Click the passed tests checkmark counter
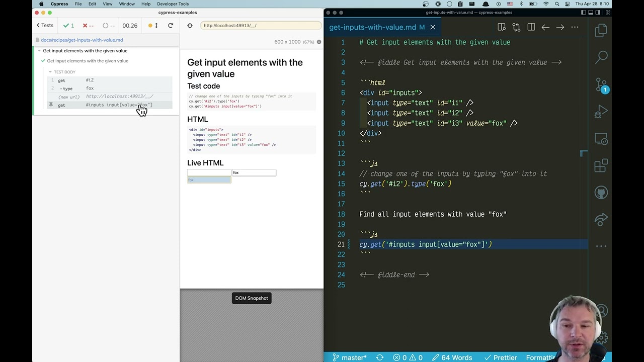This screenshot has height=362, width=644. [x=68, y=25]
